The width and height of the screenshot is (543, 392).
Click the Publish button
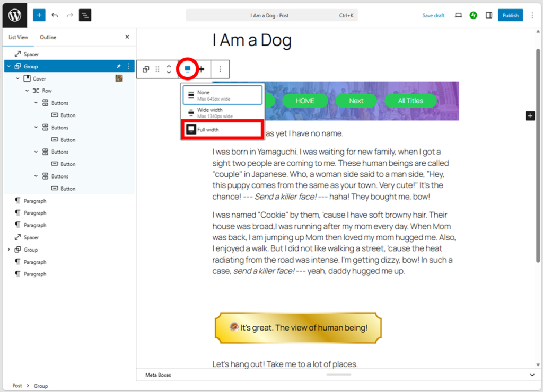pyautogui.click(x=510, y=15)
